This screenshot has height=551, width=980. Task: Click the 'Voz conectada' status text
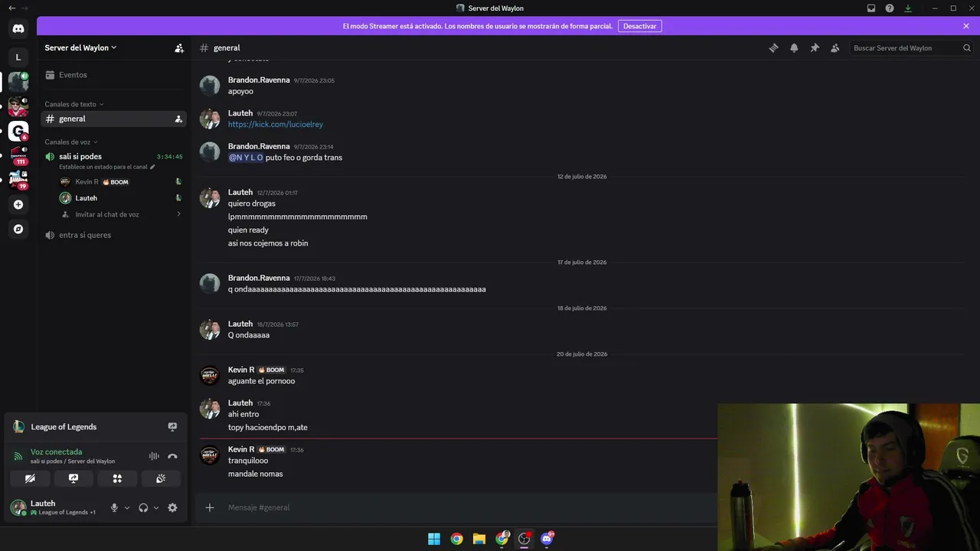pos(56,452)
